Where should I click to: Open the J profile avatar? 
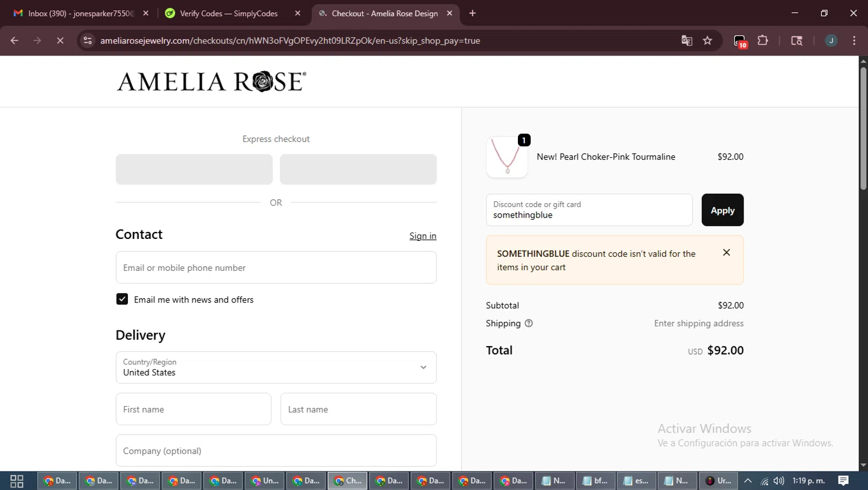831,40
